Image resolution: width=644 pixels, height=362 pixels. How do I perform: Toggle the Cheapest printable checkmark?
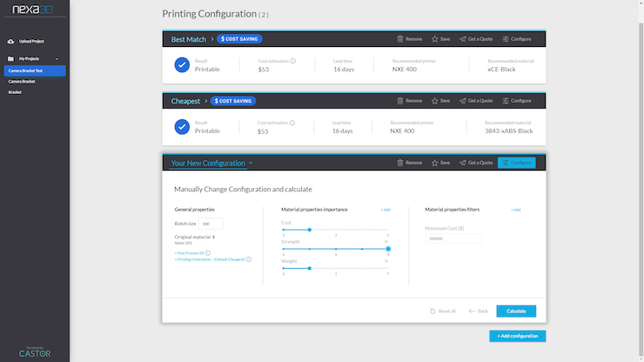(182, 127)
